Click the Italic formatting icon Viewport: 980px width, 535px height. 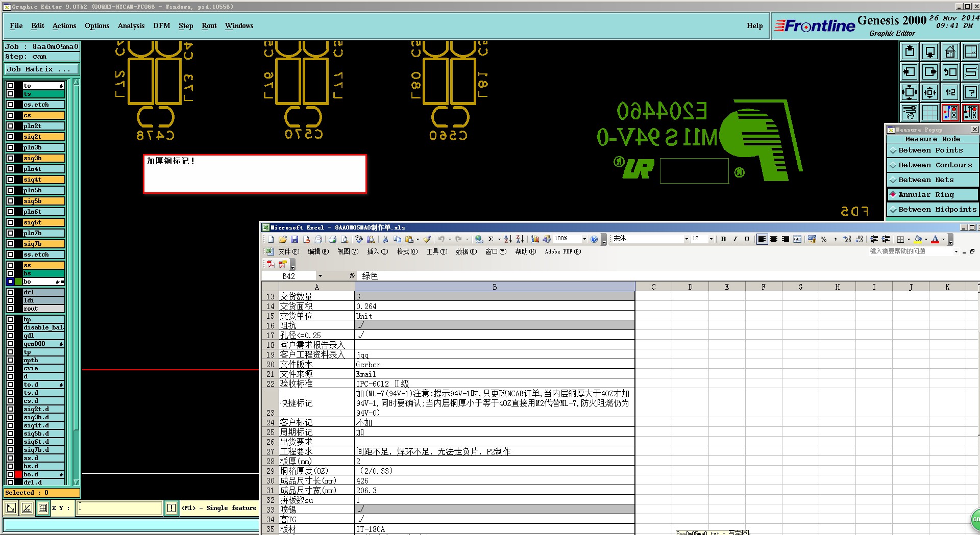pos(735,239)
